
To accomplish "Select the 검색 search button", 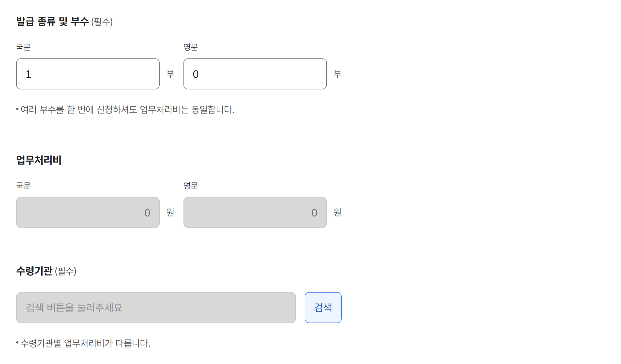I will [x=323, y=307].
